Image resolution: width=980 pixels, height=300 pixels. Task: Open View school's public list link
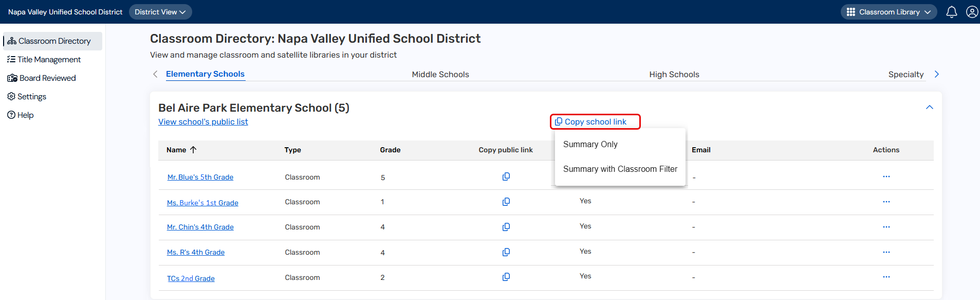pyautogui.click(x=203, y=122)
